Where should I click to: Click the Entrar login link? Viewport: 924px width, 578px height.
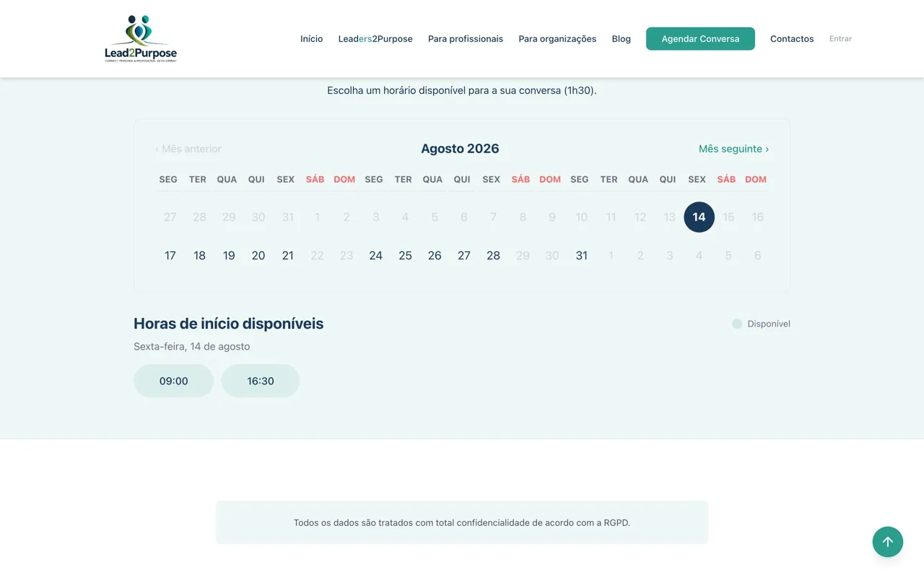click(x=840, y=39)
